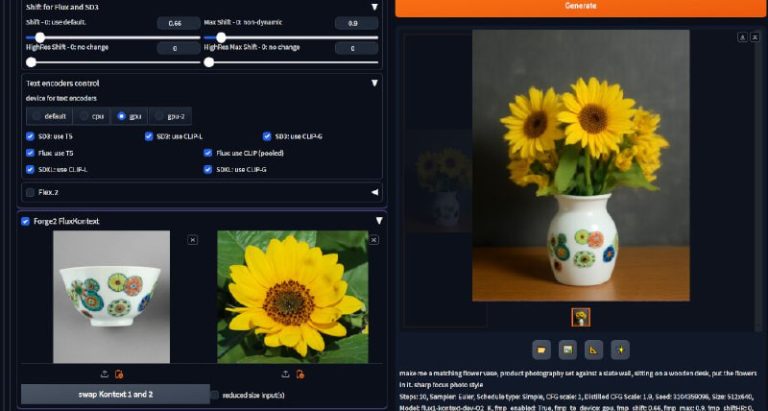Collapse the 'Text encoders control' section
Image resolution: width=768 pixels, height=411 pixels.
tap(374, 83)
